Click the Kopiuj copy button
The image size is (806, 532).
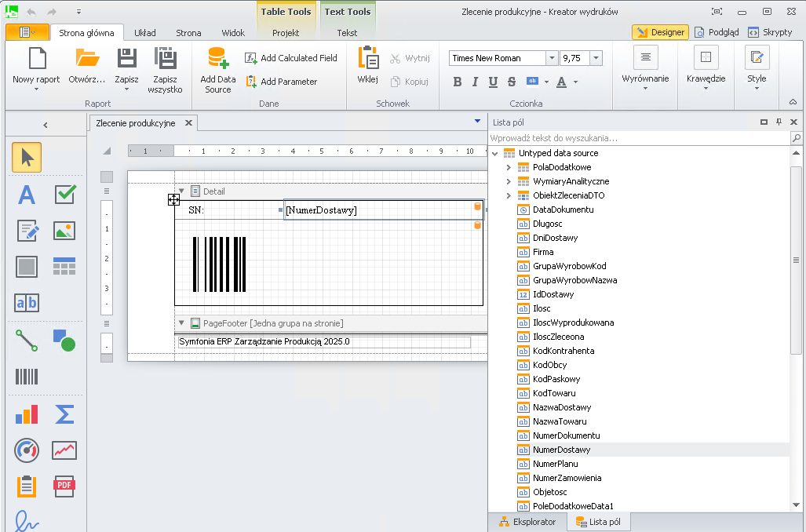(x=409, y=82)
